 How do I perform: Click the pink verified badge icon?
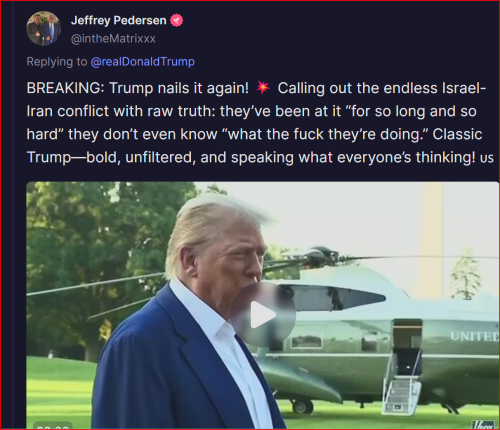point(177,21)
